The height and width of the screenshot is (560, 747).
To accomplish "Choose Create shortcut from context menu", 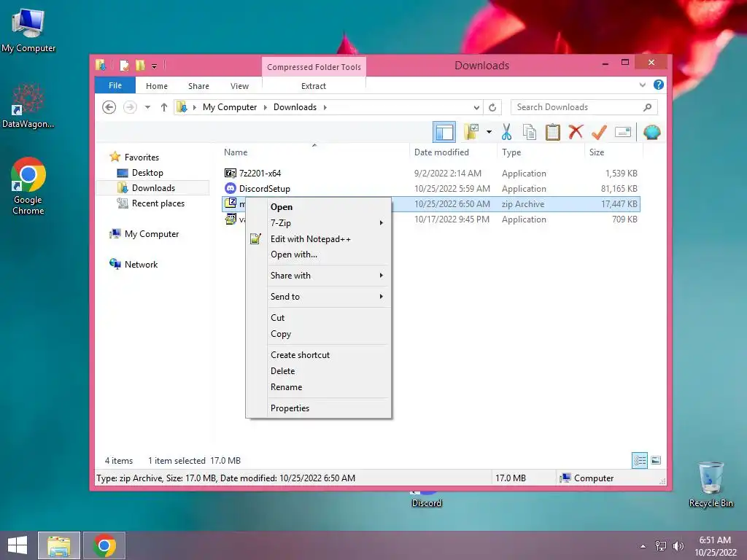I will 318,355.
